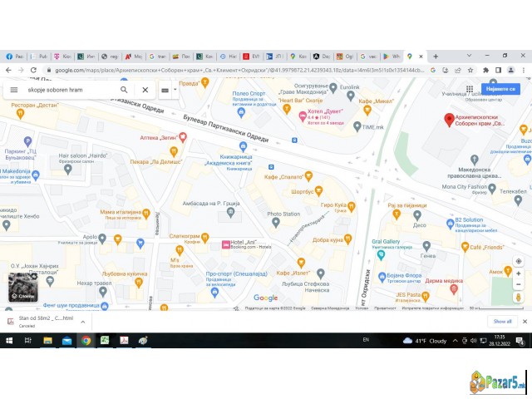This screenshot has height=399, width=532.
Task: Clear the search with the X icon
Action: coord(145,90)
